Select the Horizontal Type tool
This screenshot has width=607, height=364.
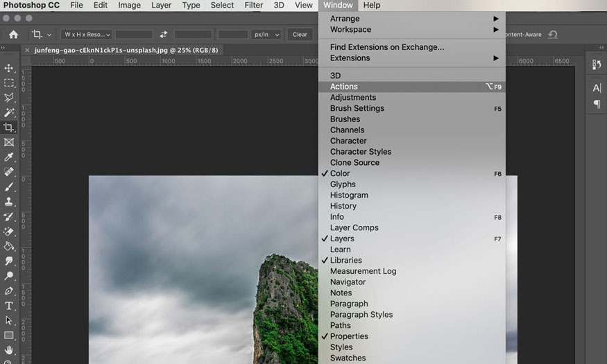click(9, 306)
